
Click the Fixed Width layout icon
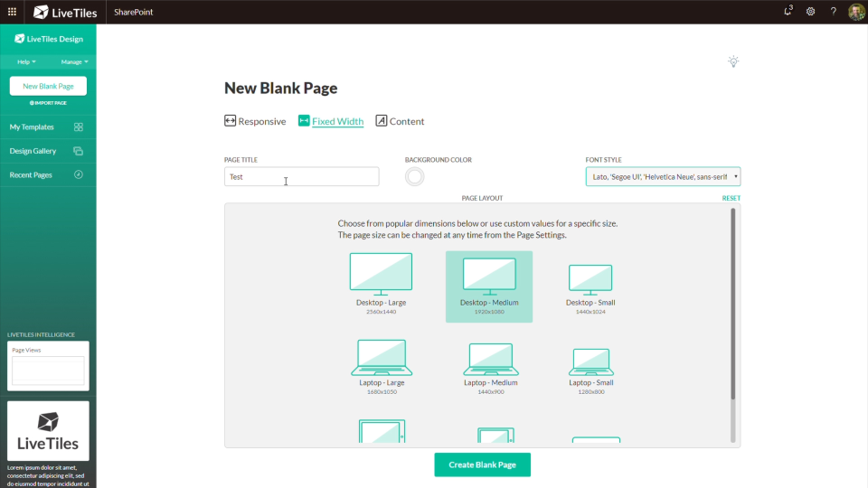304,120
